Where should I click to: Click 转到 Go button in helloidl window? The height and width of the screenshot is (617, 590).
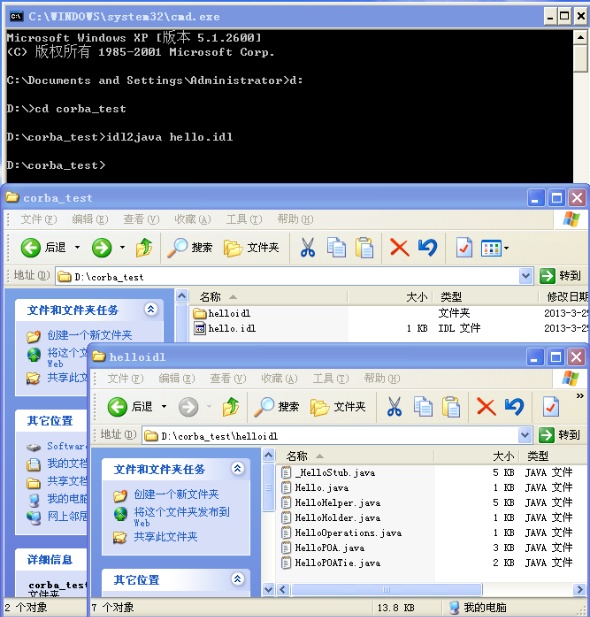[x=559, y=435]
